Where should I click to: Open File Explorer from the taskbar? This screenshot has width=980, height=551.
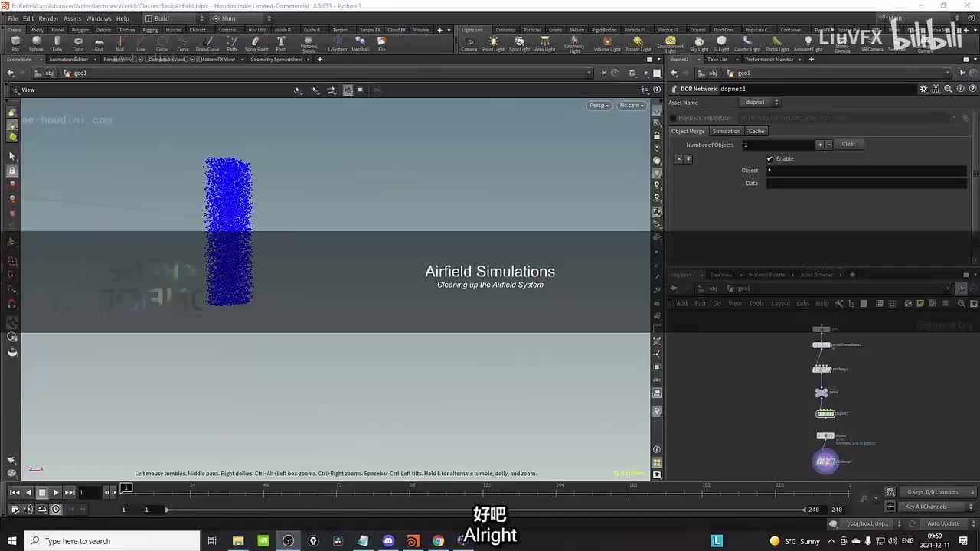point(238,541)
